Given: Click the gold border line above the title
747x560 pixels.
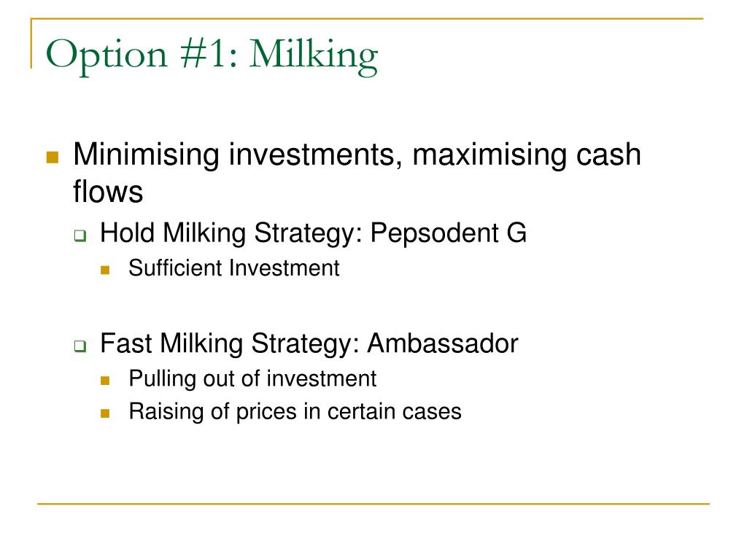Looking at the screenshot, I should point(367,18).
